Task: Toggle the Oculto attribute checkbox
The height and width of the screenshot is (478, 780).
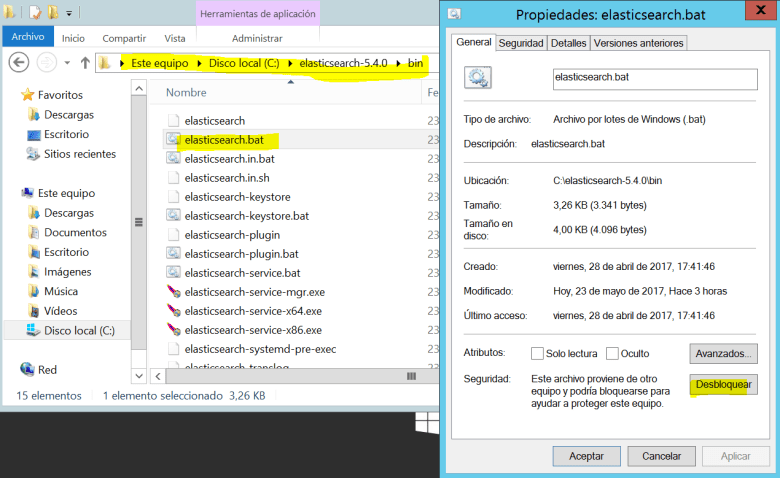Action: pos(610,353)
